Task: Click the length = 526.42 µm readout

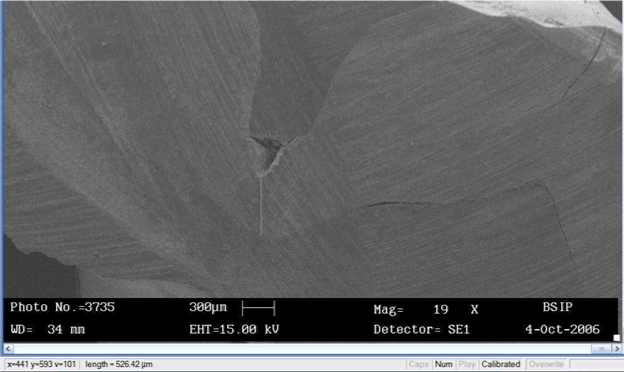Action: 119,364
